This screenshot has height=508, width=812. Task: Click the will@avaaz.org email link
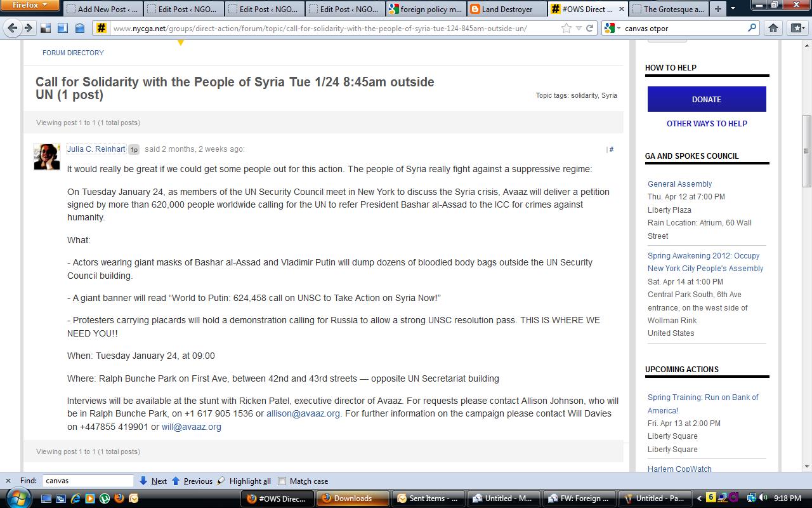192,427
